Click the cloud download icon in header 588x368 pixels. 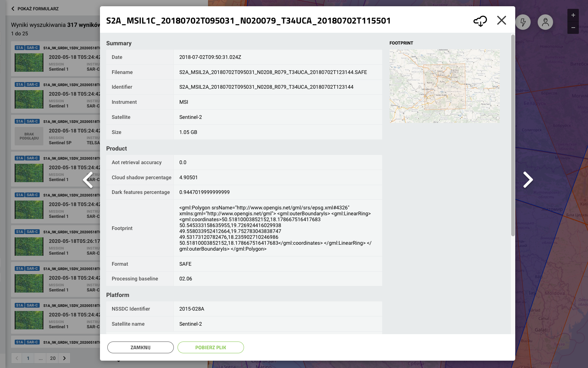pos(480,21)
